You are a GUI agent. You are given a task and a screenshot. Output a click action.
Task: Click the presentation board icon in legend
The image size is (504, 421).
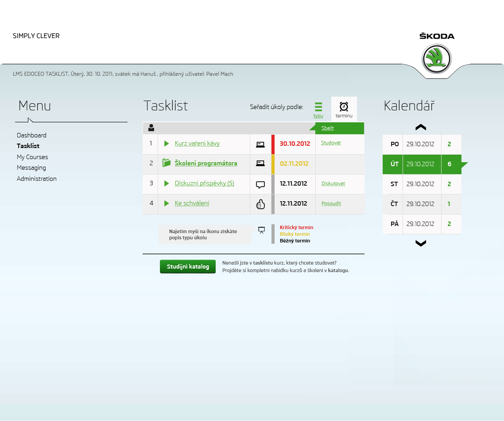click(262, 230)
